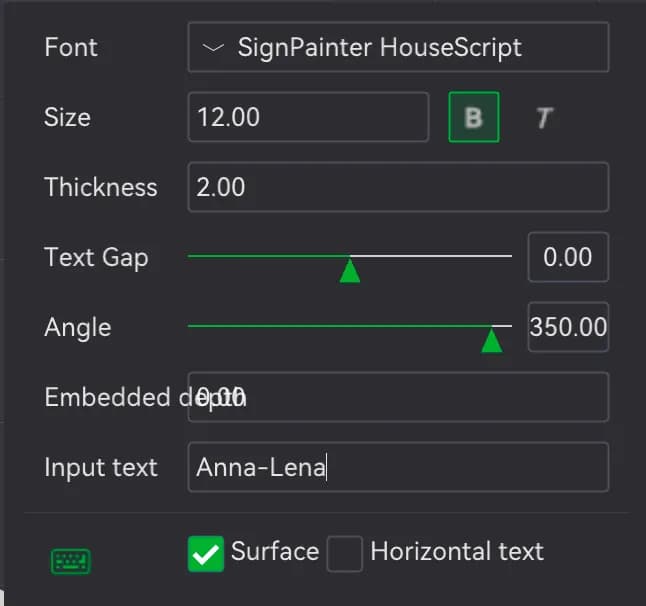Screen dimensions: 646x606
Task: Click the white unfilled part of Text Gap track
Action: point(431,256)
